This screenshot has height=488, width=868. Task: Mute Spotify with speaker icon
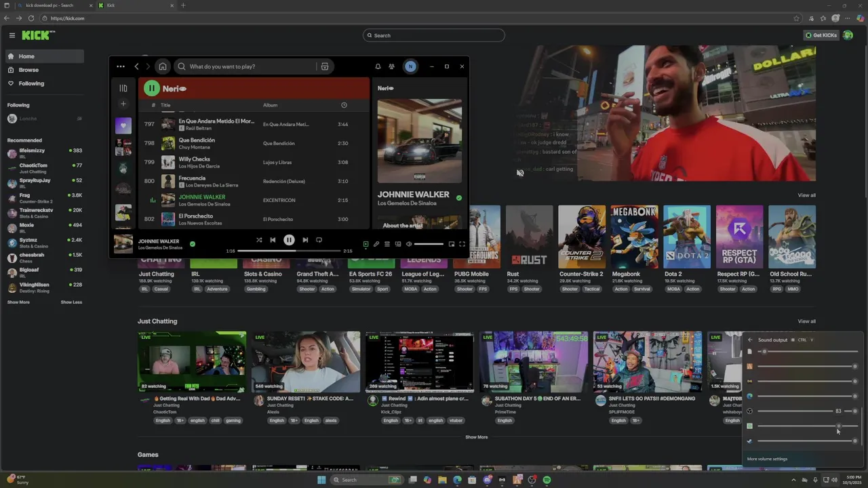(x=409, y=244)
